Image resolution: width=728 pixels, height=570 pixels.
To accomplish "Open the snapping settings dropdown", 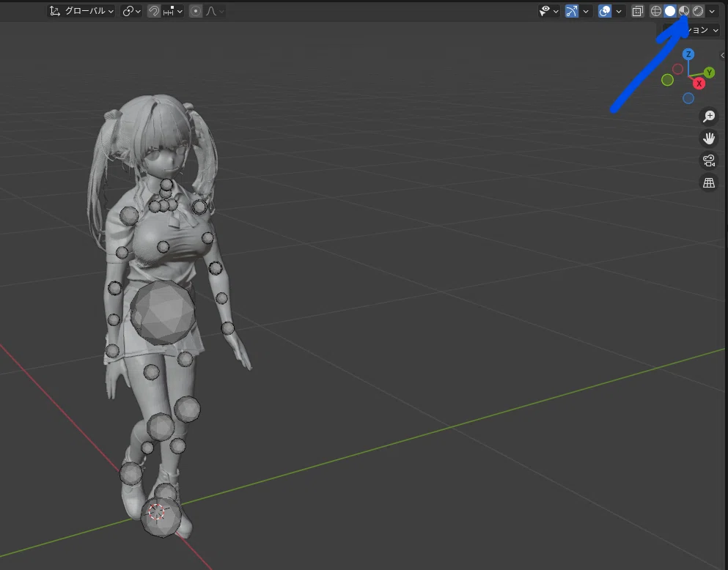I will tap(173, 11).
